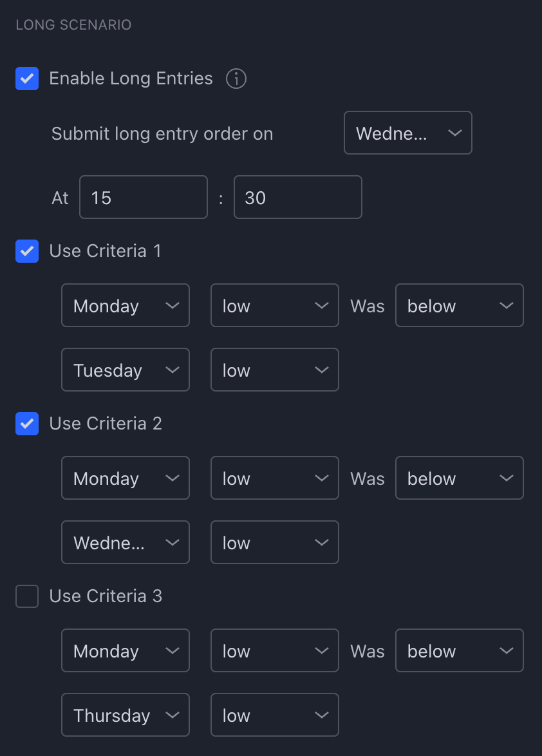Open the Tuesday day selector
Image resolution: width=542 pixels, height=756 pixels.
[125, 370]
